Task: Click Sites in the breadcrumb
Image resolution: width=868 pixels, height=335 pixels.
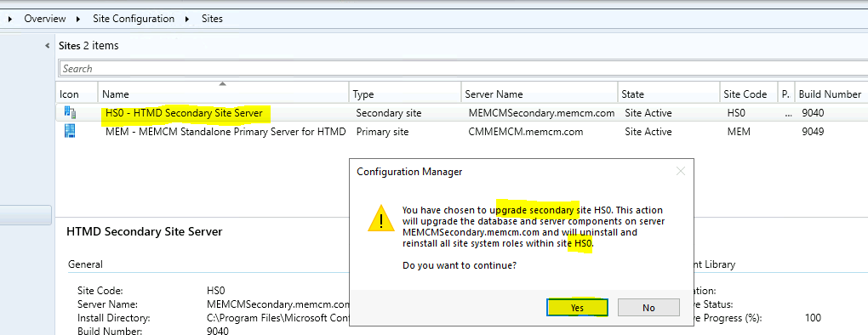Action: pos(213,19)
